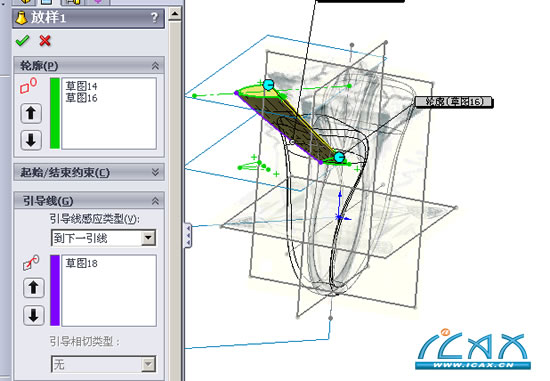Select 草图18 in guide curves list
This screenshot has width=550, height=381.
(81, 263)
